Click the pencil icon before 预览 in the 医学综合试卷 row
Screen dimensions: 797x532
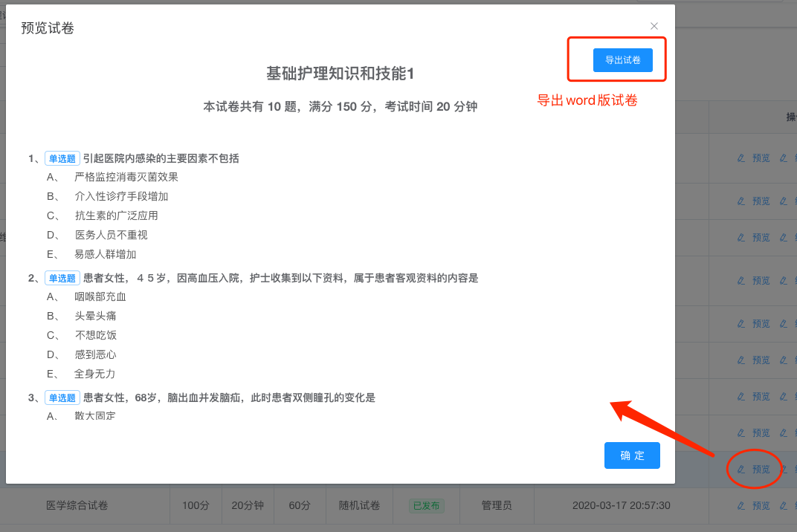[740, 505]
